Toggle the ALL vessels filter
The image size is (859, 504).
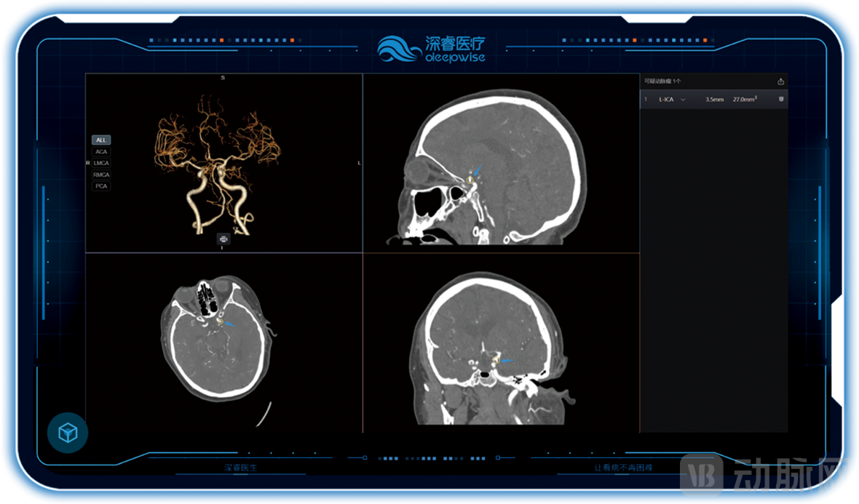(101, 140)
